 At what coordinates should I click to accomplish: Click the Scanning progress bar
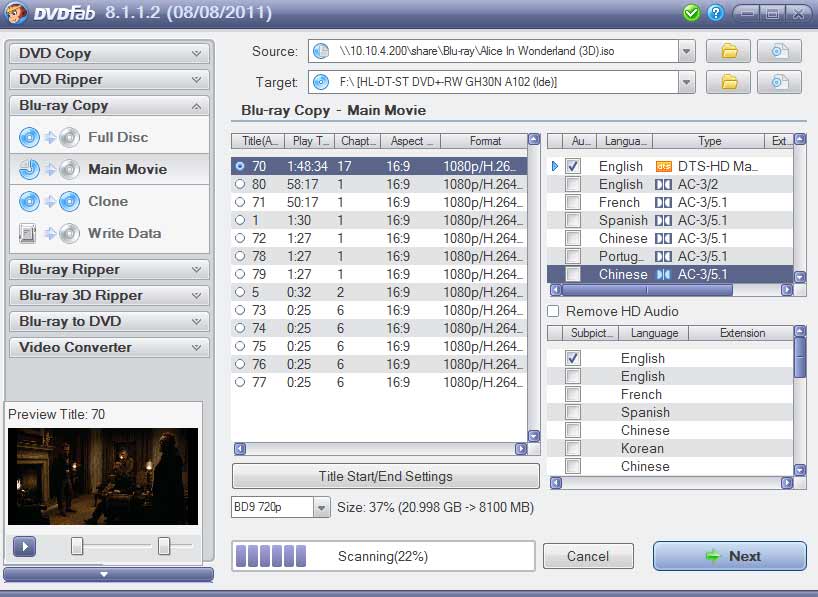pyautogui.click(x=383, y=556)
